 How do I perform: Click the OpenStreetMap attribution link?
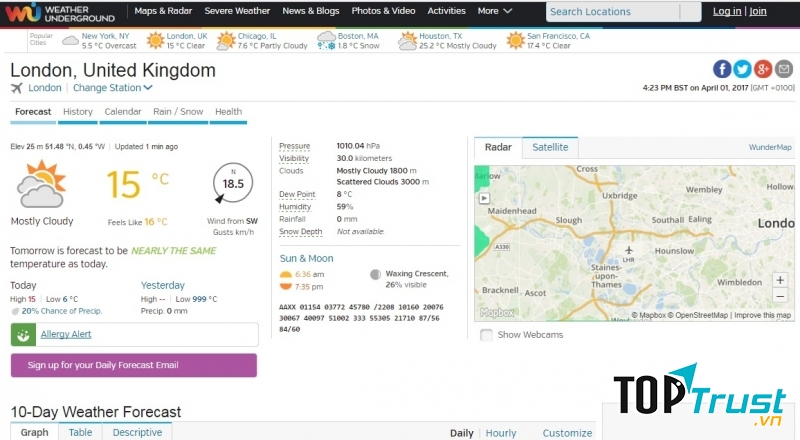[x=697, y=315]
